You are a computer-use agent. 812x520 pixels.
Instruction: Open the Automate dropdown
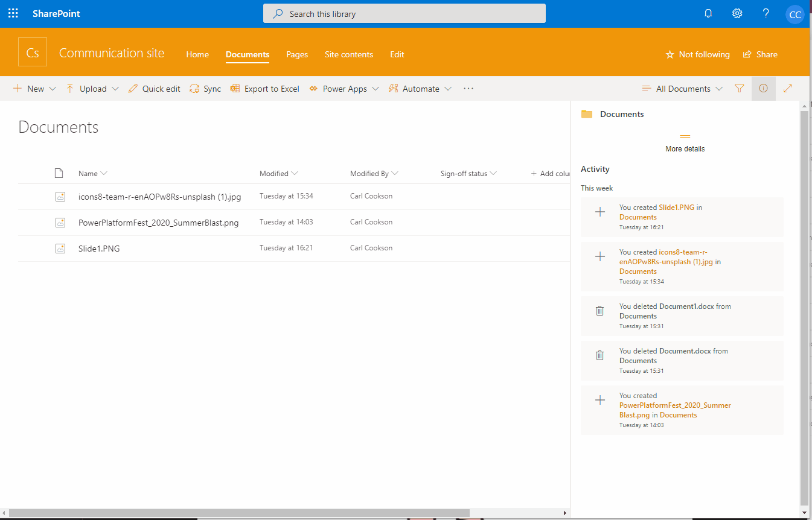[421, 89]
